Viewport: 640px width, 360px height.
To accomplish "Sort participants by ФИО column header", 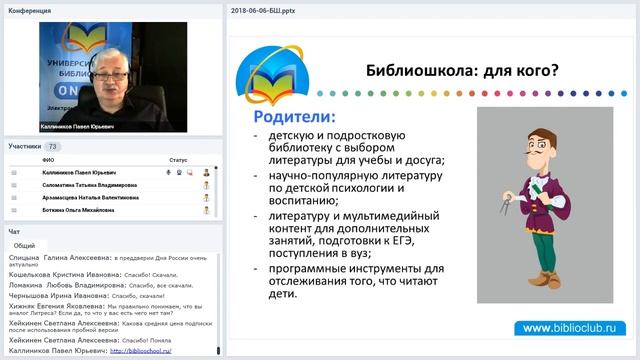I will click(x=48, y=160).
